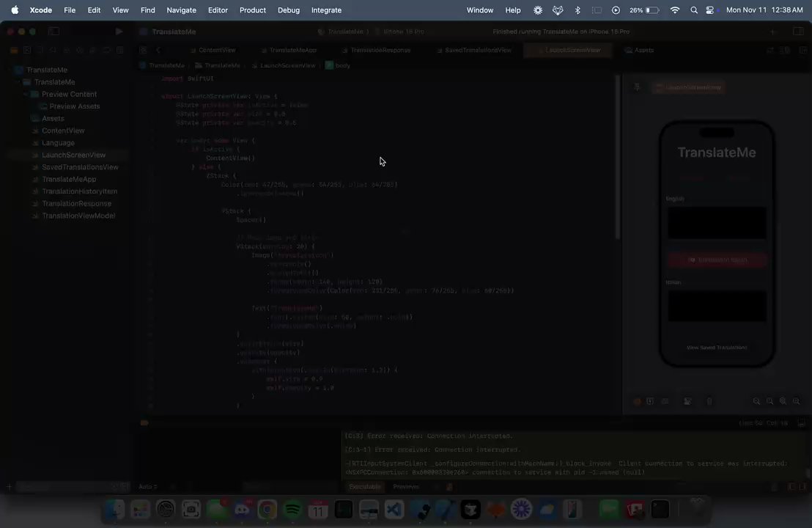Viewport: 812px width, 528px height.
Task: Open Spotlight search in menu bar
Action: pos(694,10)
